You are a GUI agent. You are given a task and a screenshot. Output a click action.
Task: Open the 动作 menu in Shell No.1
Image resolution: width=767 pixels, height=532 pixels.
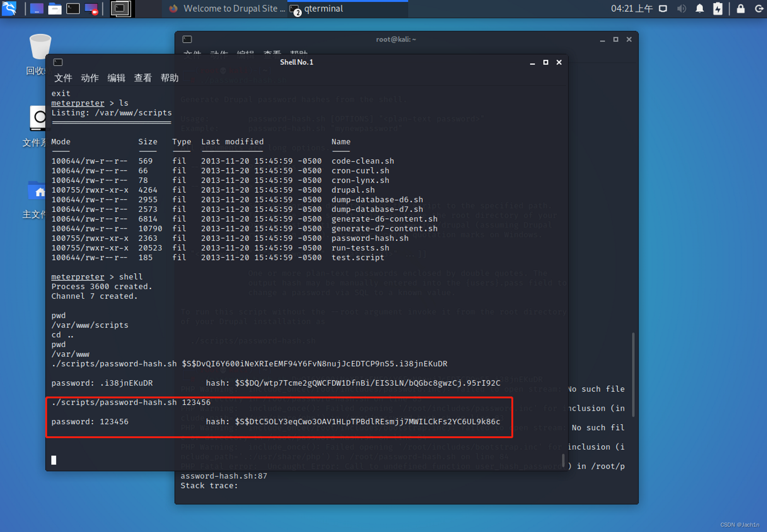90,78
